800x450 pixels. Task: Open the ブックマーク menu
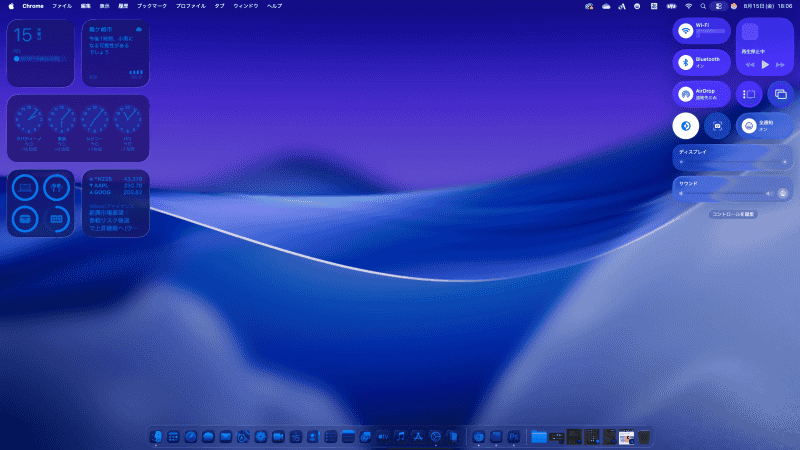pos(152,6)
